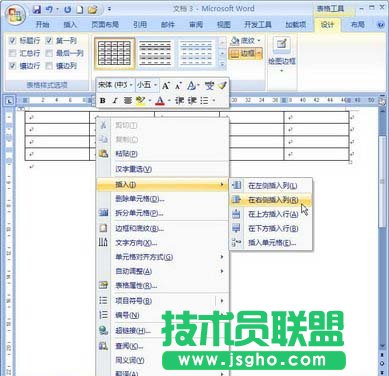Enable the 最后一列 (Last Column) checkbox

click(49, 53)
